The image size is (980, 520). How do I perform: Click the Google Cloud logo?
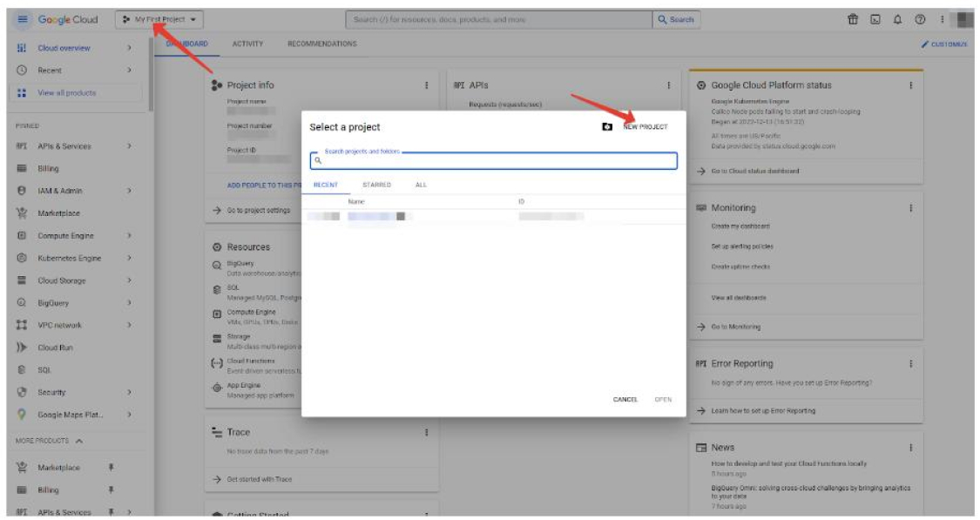point(68,19)
